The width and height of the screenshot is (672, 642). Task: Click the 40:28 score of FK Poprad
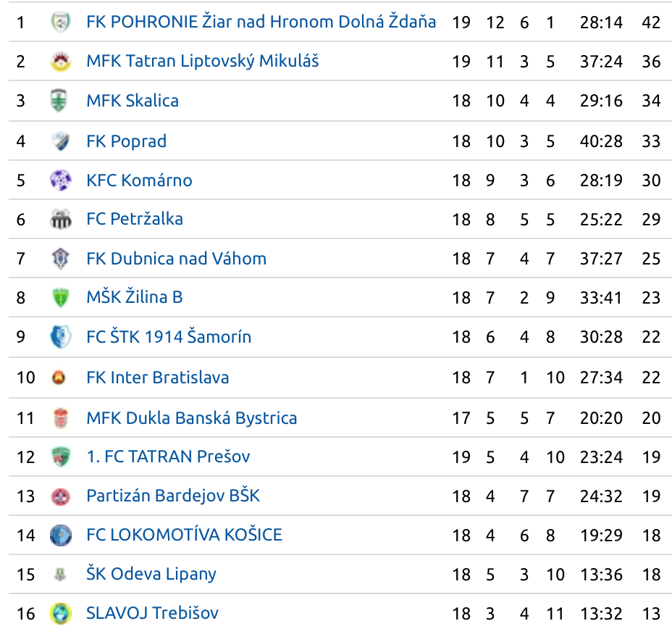(x=601, y=141)
